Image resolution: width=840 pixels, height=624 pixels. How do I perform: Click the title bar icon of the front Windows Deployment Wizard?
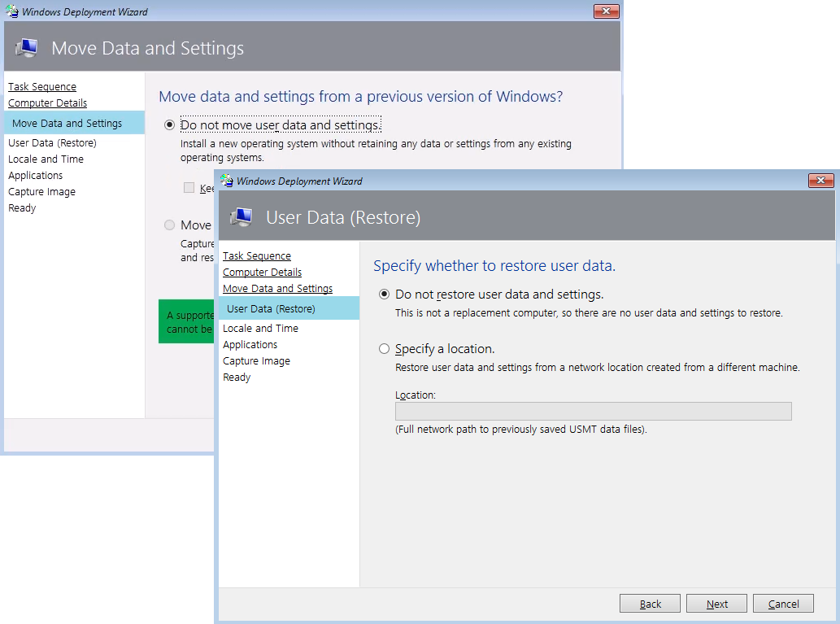[x=227, y=181]
